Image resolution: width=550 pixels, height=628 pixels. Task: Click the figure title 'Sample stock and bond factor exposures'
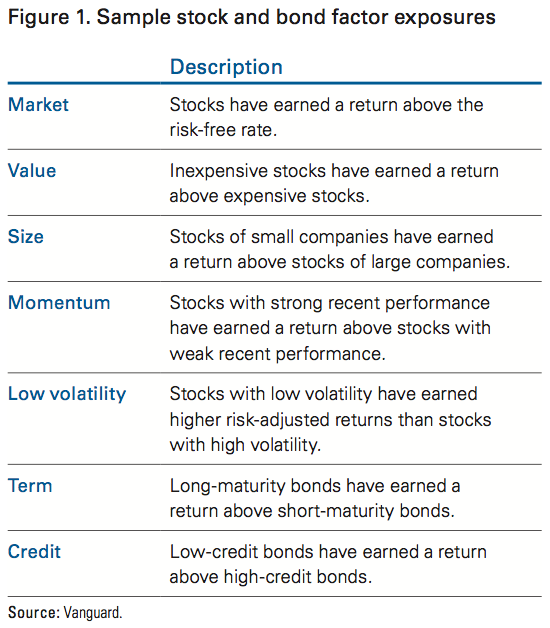click(296, 18)
